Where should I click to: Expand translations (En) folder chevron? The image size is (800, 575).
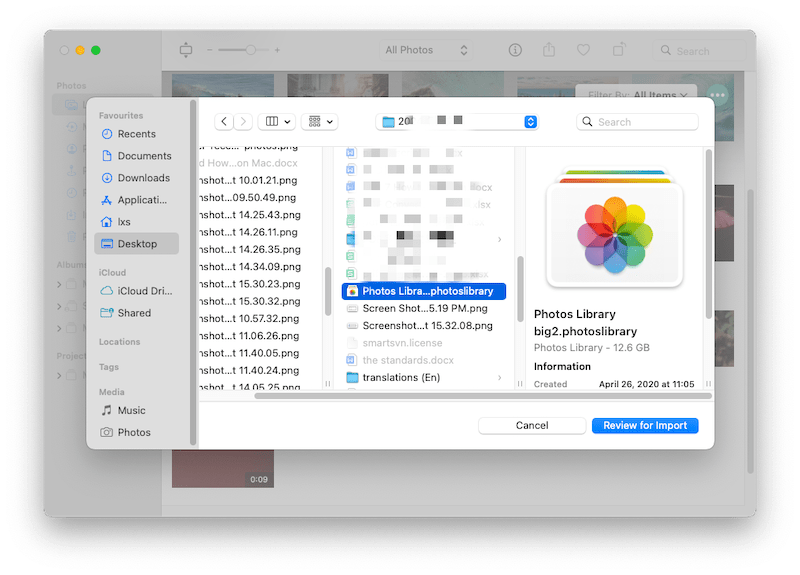coord(499,378)
